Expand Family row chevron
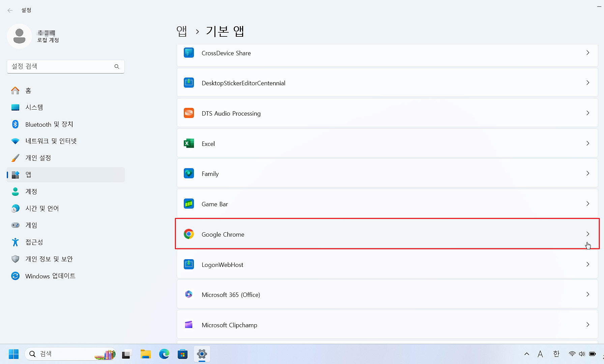The height and width of the screenshot is (364, 604). pyautogui.click(x=588, y=174)
